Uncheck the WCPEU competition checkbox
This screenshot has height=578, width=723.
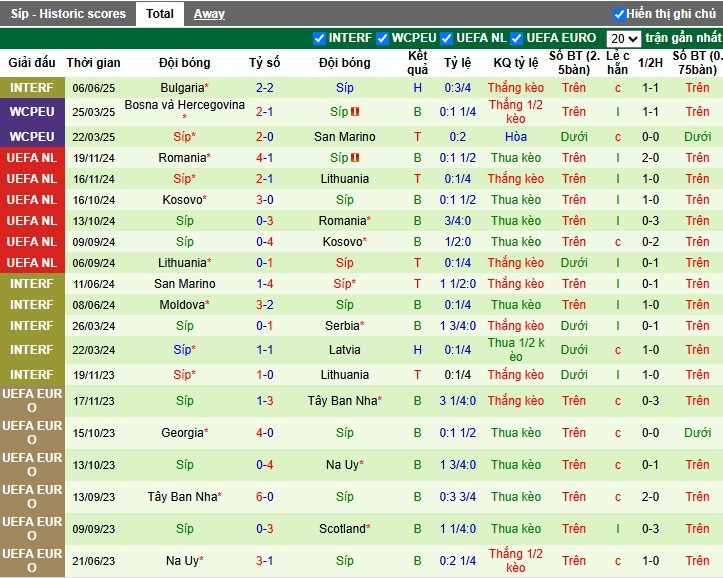(x=383, y=38)
